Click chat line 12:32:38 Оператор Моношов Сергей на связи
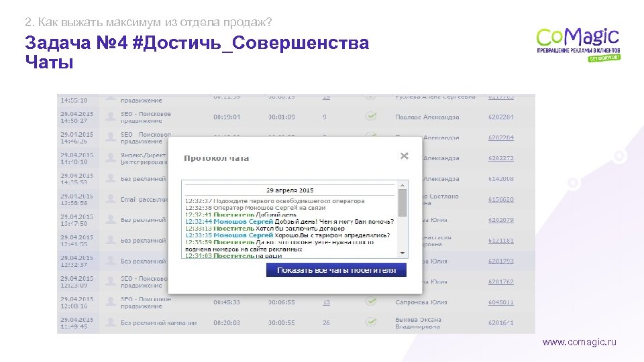This screenshot has height=362, width=644. point(255,208)
